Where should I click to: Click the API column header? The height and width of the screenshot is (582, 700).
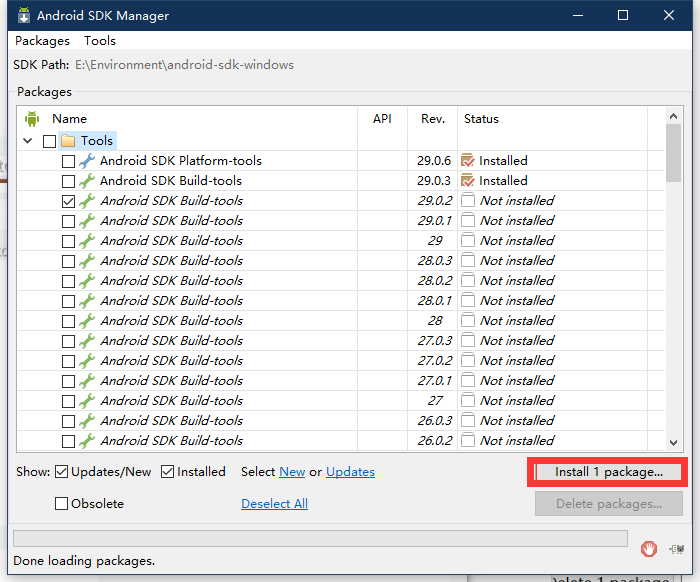point(382,119)
